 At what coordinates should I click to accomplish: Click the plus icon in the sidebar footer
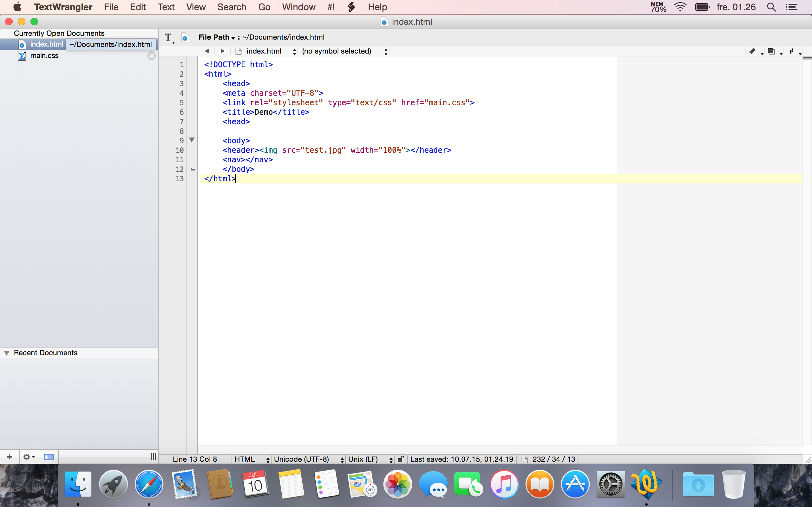[10, 457]
